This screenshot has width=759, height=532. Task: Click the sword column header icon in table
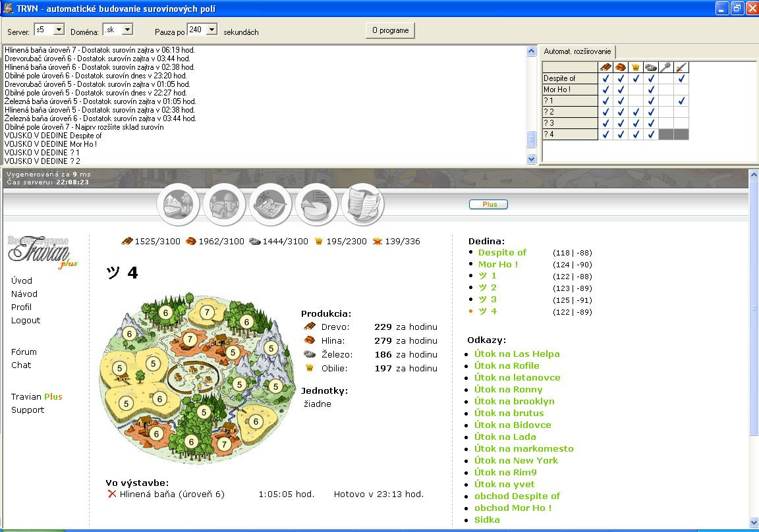coord(681,66)
